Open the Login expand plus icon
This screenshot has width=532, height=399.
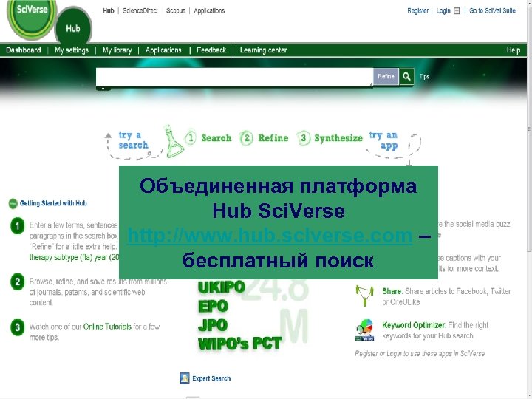pyautogui.click(x=457, y=11)
